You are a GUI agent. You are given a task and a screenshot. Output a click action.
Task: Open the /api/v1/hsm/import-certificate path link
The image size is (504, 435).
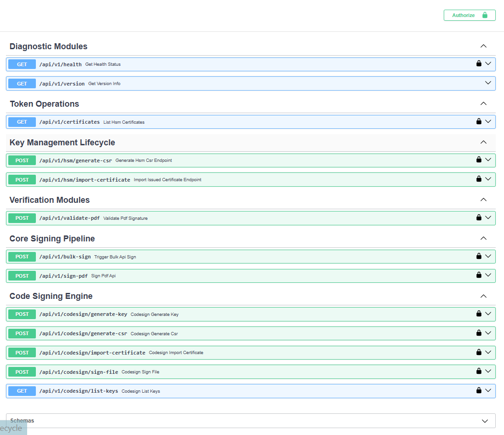[x=85, y=180]
